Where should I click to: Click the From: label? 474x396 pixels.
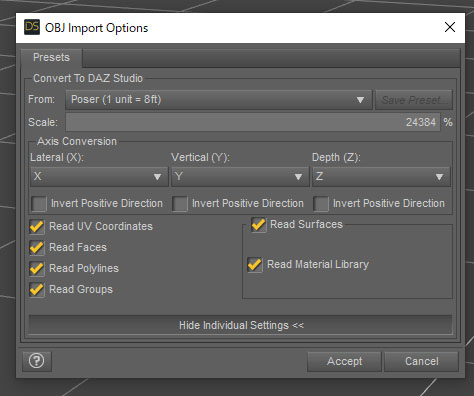pos(42,99)
